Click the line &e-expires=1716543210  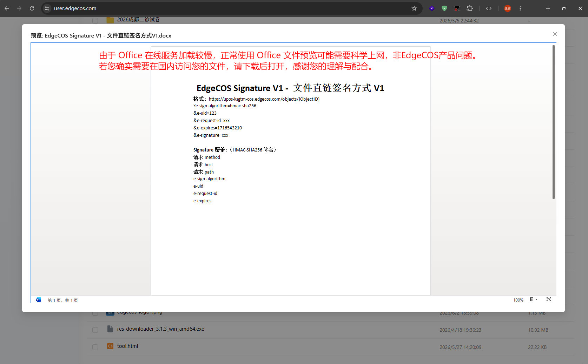[x=218, y=128]
